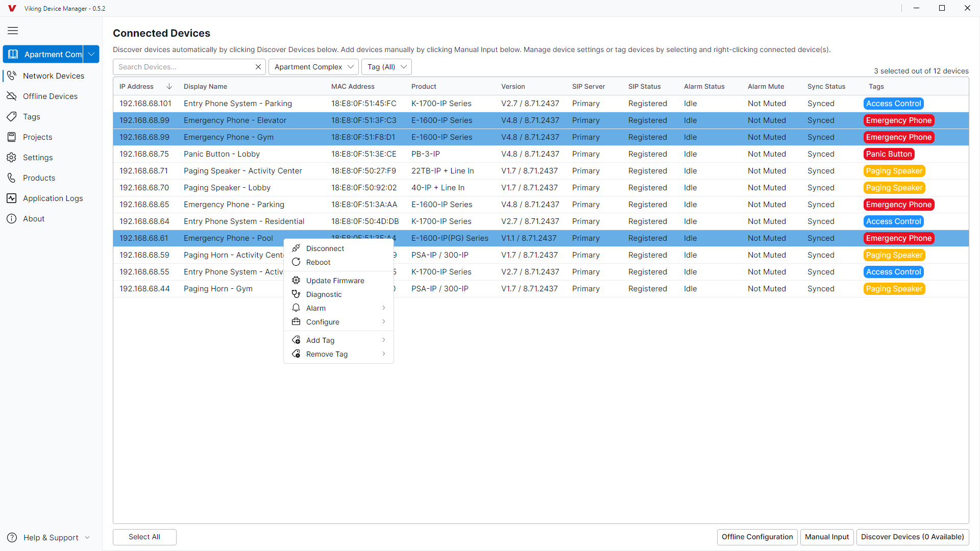Open the hamburger menu icon
The width and height of the screenshot is (980, 551).
pyautogui.click(x=13, y=31)
